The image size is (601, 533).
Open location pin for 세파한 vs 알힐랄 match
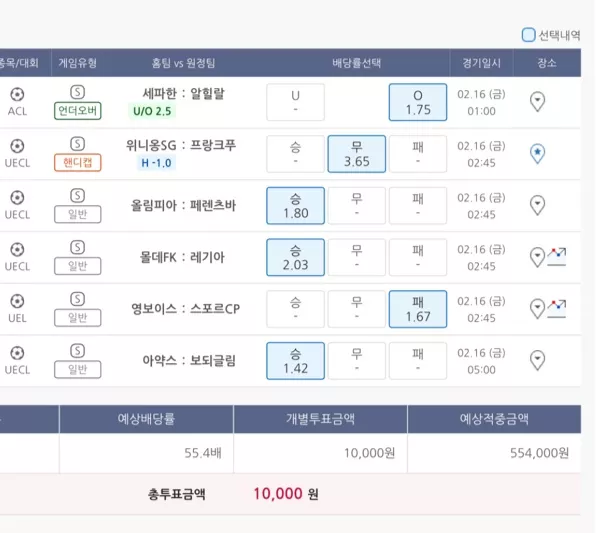pos(537,102)
